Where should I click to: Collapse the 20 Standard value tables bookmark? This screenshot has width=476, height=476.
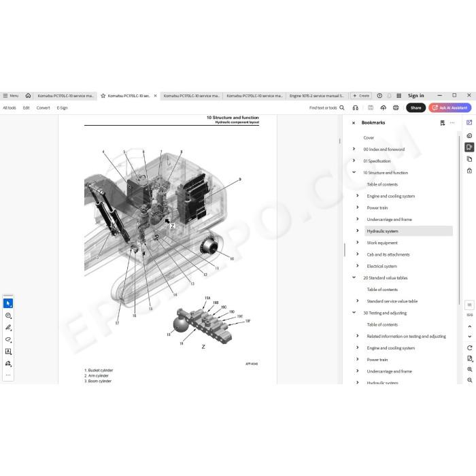click(x=354, y=277)
